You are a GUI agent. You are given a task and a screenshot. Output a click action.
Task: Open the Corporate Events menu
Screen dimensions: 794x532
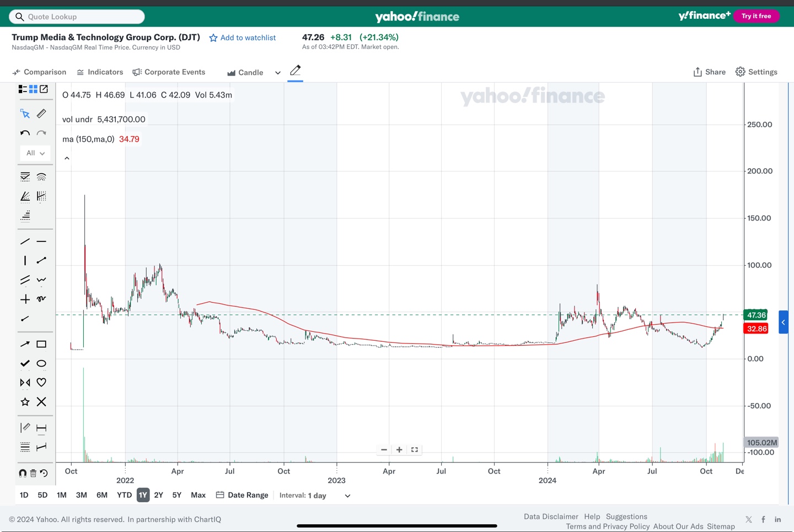(169, 72)
